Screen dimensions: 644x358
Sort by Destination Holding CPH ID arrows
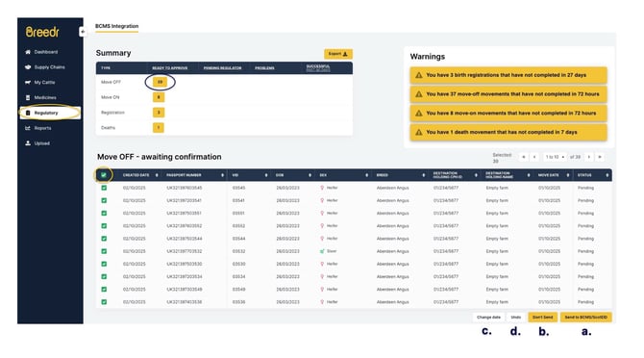(476, 175)
